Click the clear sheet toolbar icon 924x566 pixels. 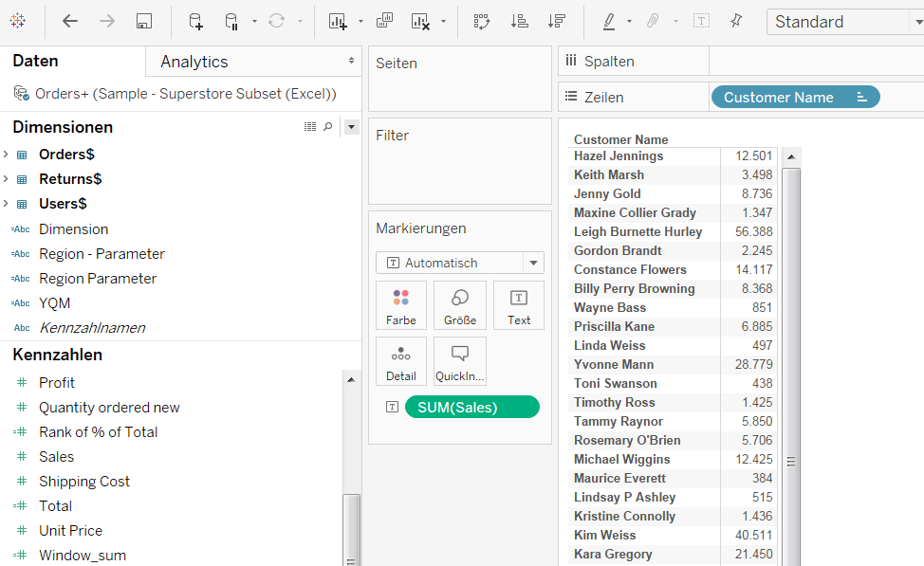pyautogui.click(x=421, y=21)
